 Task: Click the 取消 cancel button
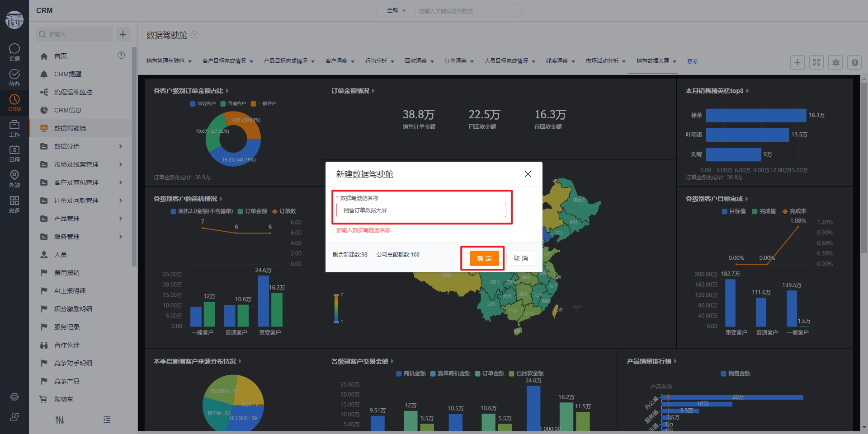point(520,258)
